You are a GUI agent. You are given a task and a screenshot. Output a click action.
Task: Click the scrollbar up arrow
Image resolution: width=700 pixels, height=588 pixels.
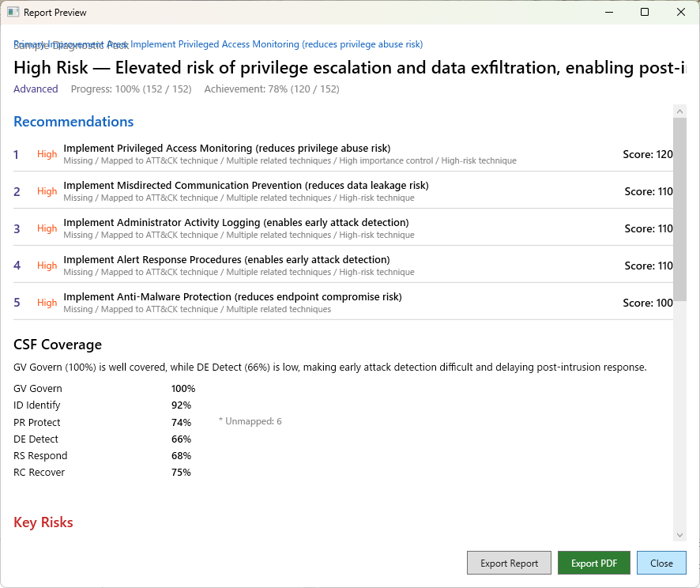(680, 110)
